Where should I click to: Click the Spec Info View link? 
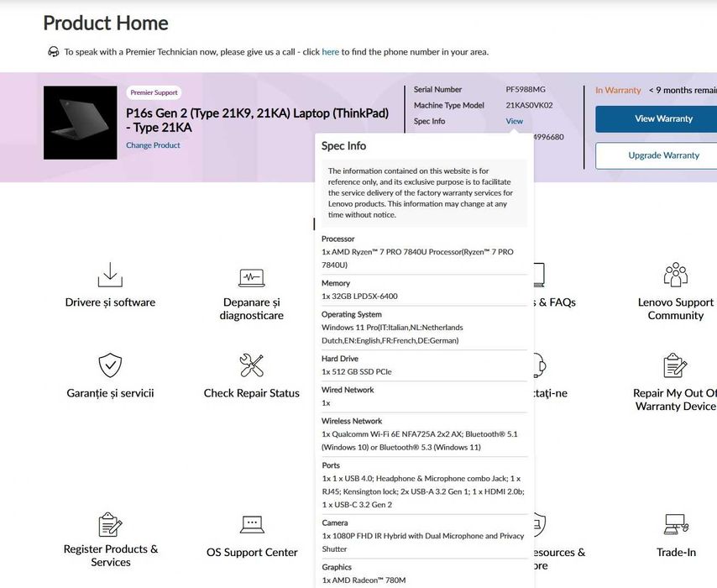(x=514, y=121)
